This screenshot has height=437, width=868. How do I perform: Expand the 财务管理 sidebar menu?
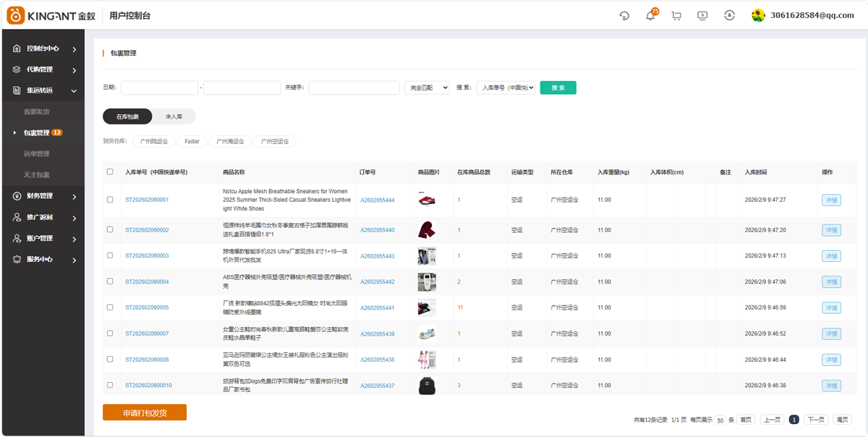(43, 196)
